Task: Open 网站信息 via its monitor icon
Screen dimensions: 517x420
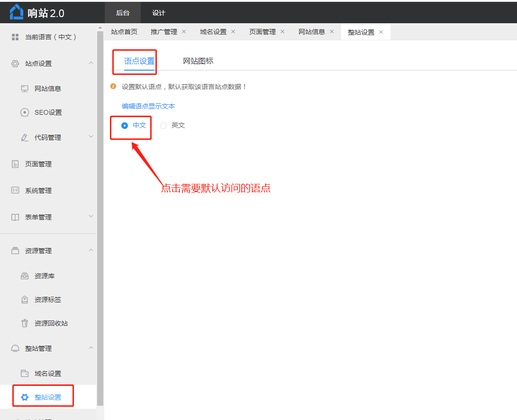Action: (25, 89)
